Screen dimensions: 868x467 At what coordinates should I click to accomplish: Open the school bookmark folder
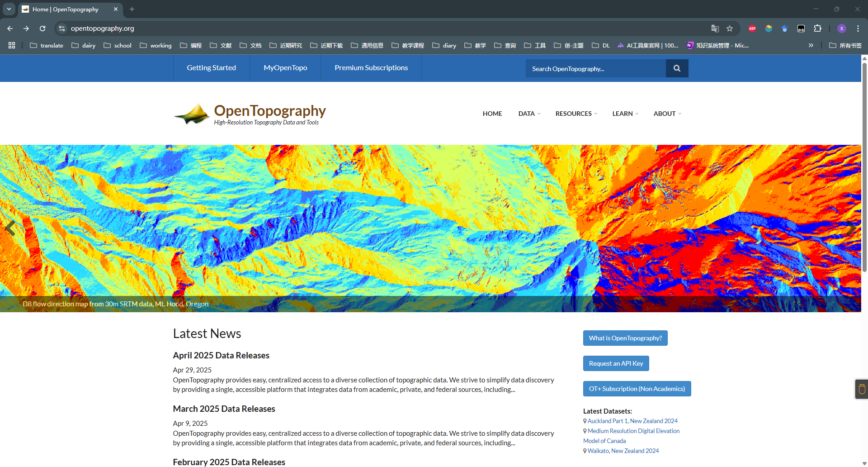click(118, 45)
